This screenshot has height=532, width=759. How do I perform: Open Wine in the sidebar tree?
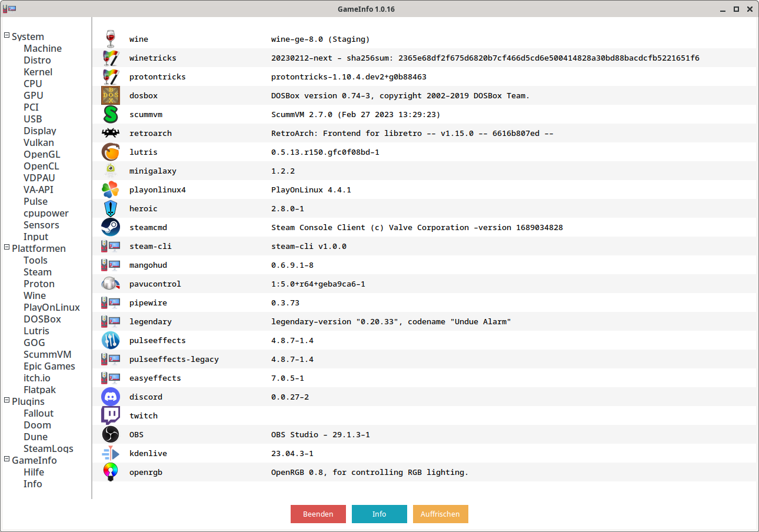[35, 295]
